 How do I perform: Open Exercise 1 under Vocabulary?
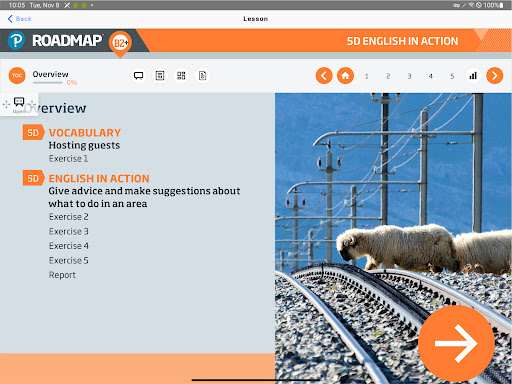pos(68,159)
